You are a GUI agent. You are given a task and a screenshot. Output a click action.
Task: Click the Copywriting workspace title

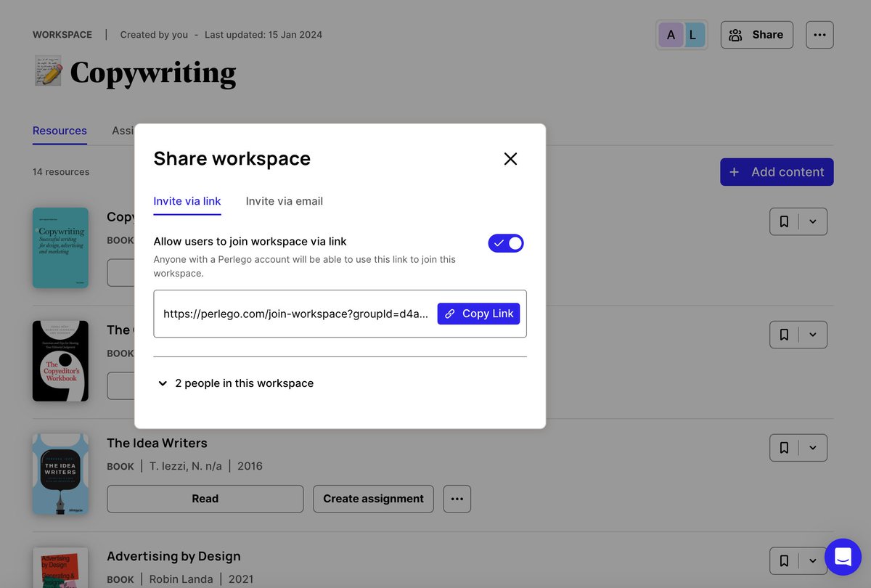(x=153, y=73)
